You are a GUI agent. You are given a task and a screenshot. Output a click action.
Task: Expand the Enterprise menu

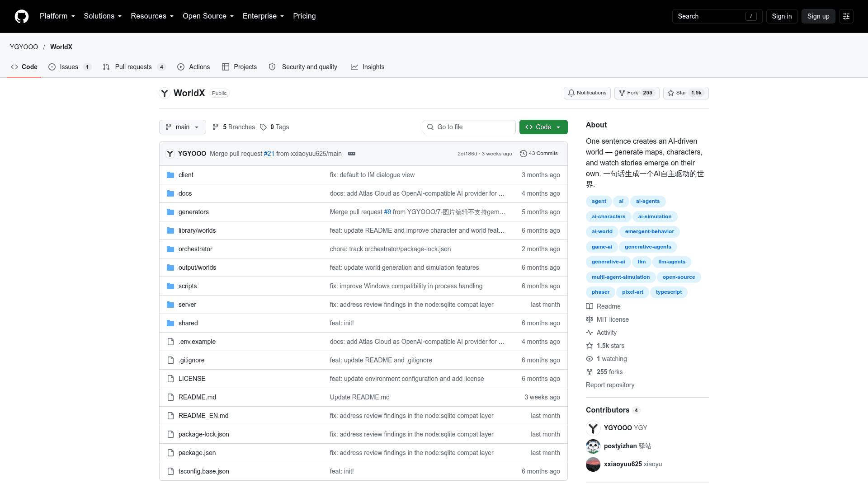click(263, 16)
